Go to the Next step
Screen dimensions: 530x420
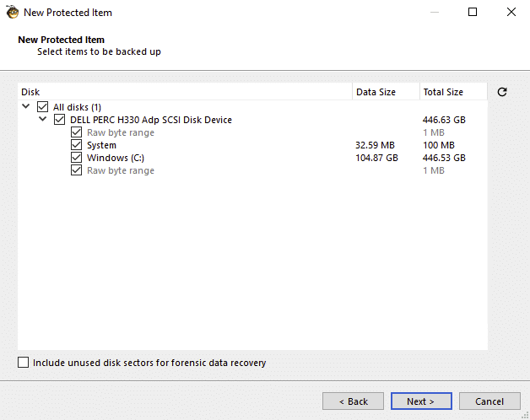click(421, 401)
